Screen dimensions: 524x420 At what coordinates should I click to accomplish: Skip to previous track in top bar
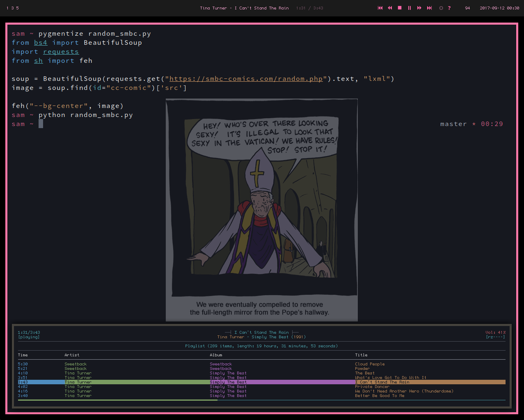pyautogui.click(x=380, y=8)
